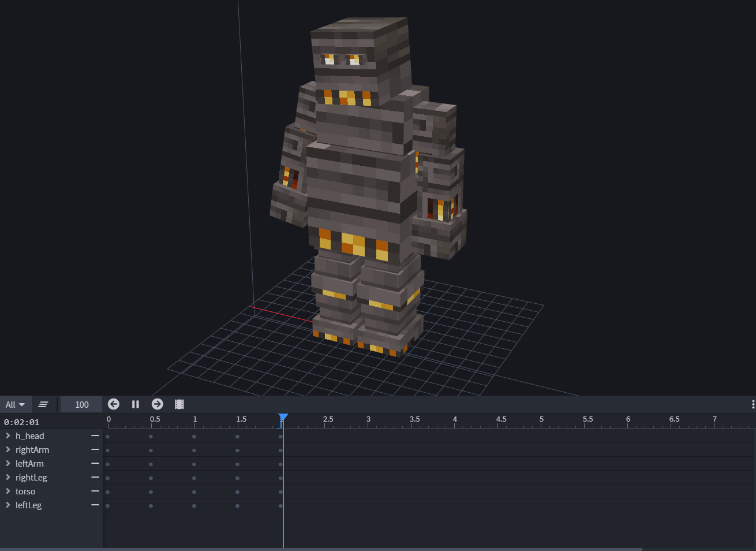
Task: Open the All channel filter dropdown
Action: [x=16, y=404]
